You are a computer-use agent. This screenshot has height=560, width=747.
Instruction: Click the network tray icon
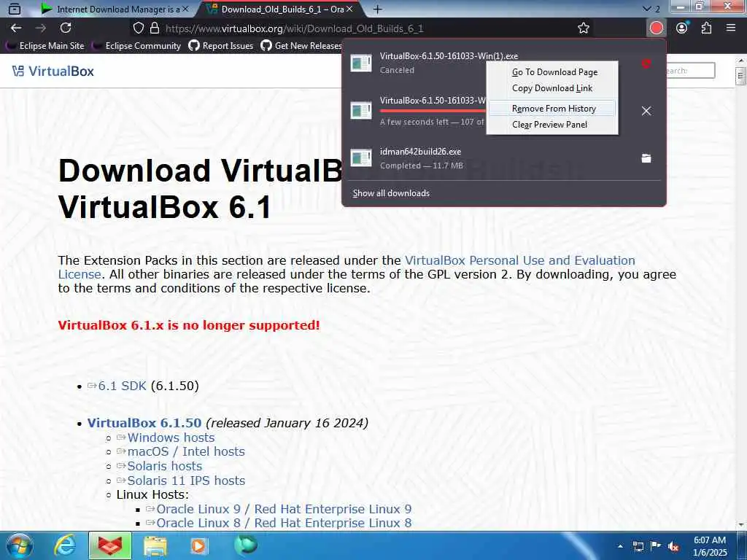638,547
